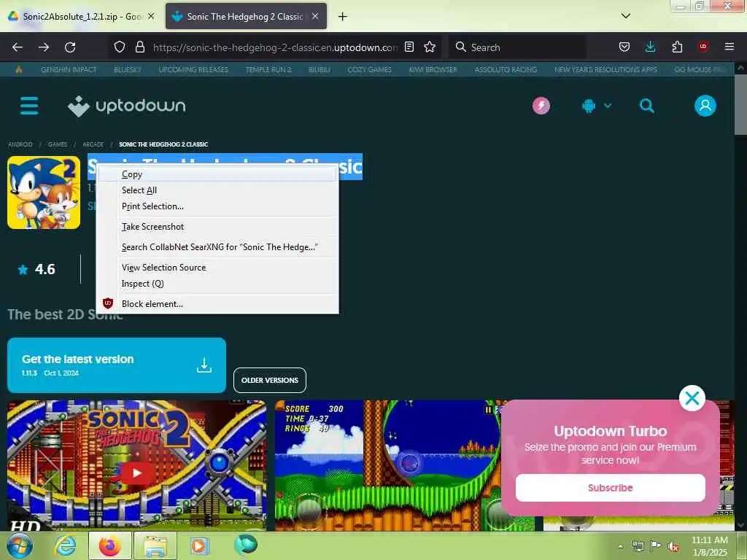Screen dimensions: 747x560
Task: Open Firefox from the taskbar
Action: (x=110, y=545)
